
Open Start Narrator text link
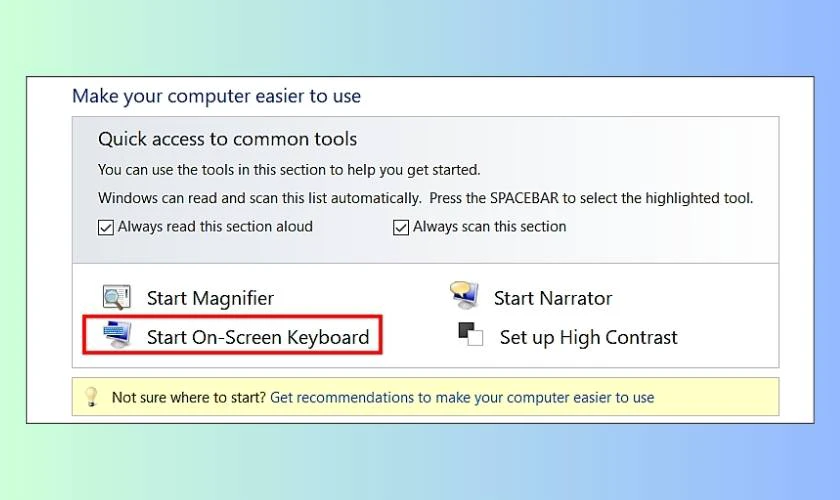(x=552, y=298)
